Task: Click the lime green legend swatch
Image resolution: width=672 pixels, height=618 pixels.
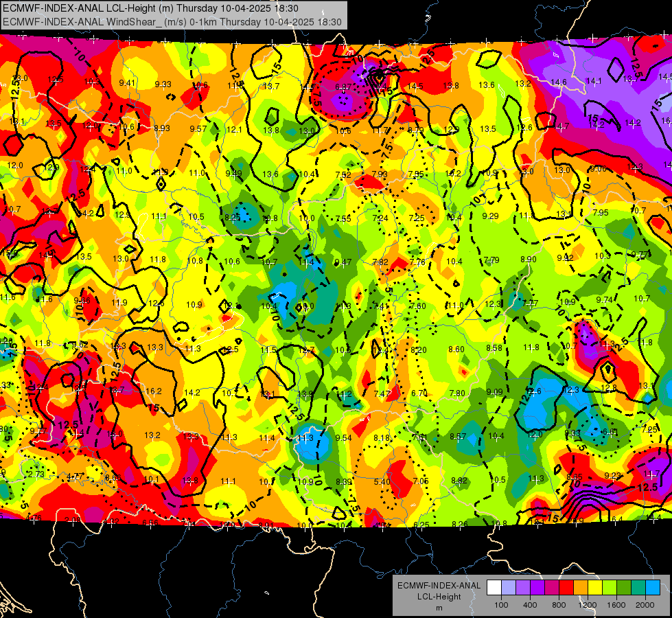Action: pos(609,588)
